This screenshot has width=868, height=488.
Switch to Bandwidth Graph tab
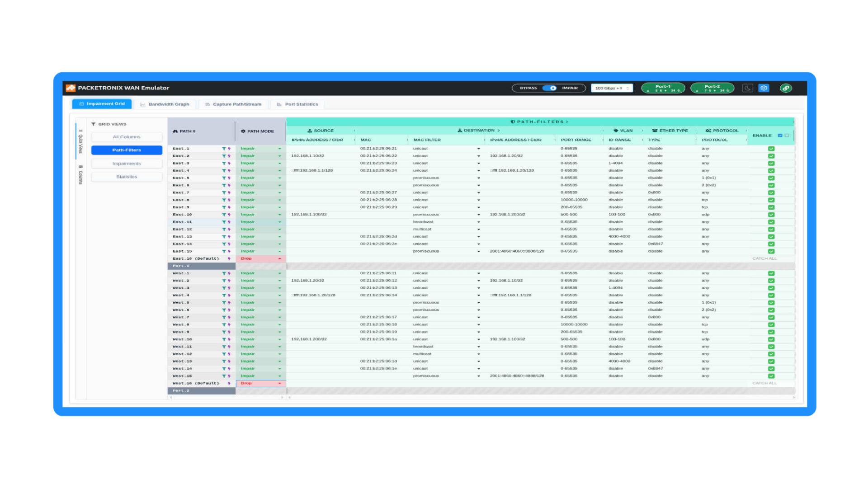(165, 104)
